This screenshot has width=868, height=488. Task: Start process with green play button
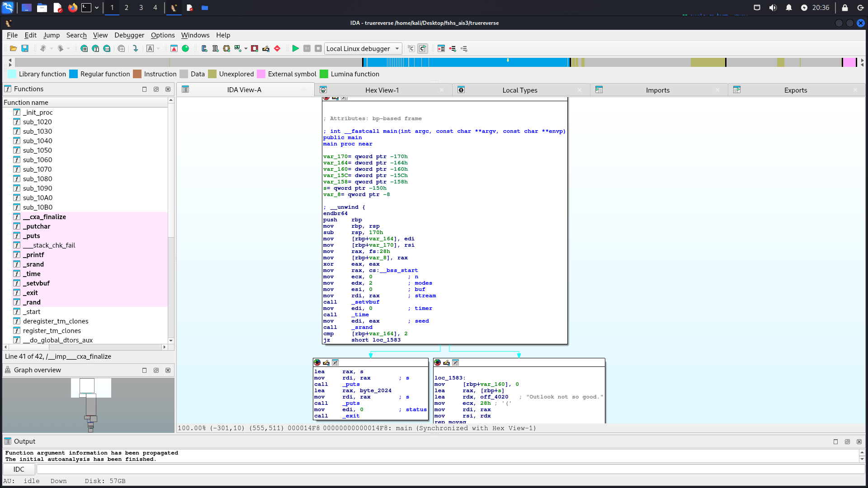coord(295,49)
